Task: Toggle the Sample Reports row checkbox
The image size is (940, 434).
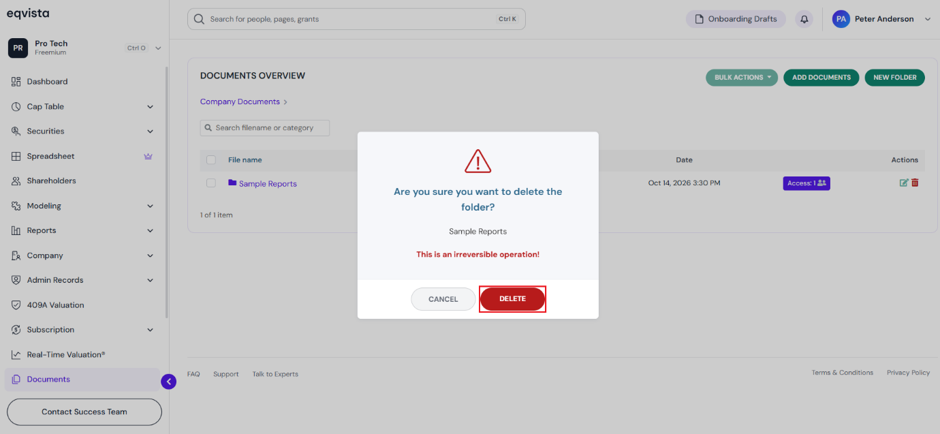Action: tap(211, 183)
